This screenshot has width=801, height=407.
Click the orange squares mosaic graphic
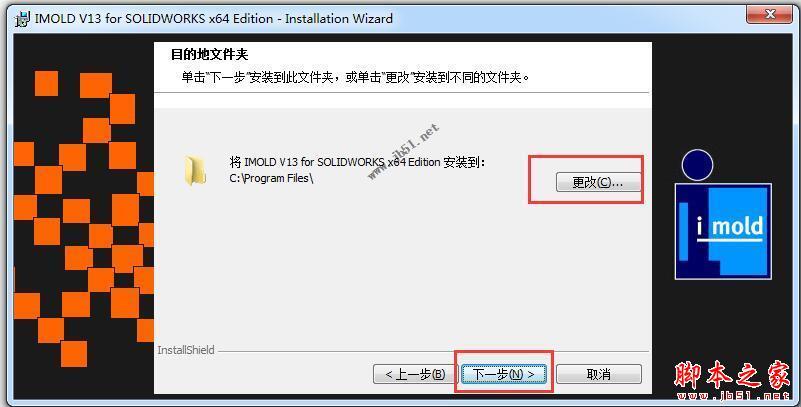coord(84,219)
